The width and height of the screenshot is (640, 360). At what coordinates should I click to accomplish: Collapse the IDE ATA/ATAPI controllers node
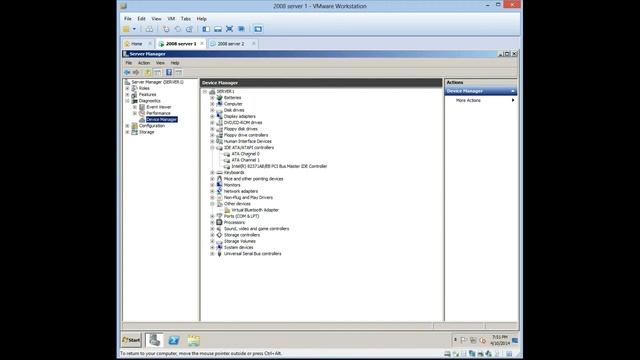point(212,148)
